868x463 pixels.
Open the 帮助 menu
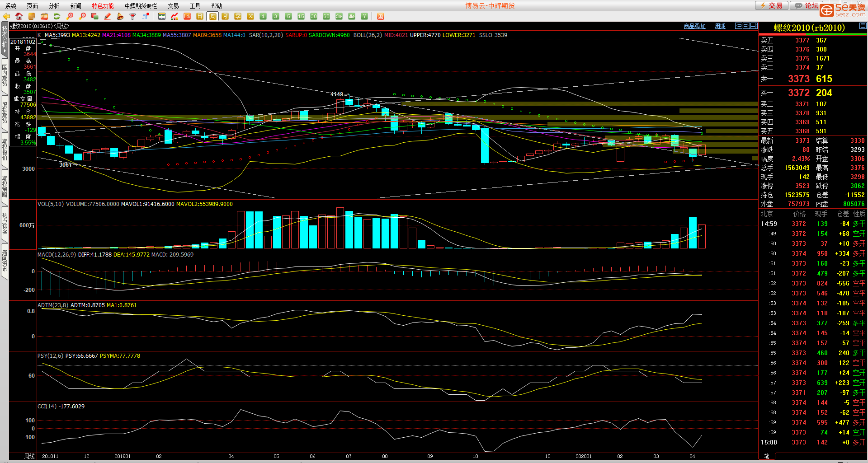[217, 6]
